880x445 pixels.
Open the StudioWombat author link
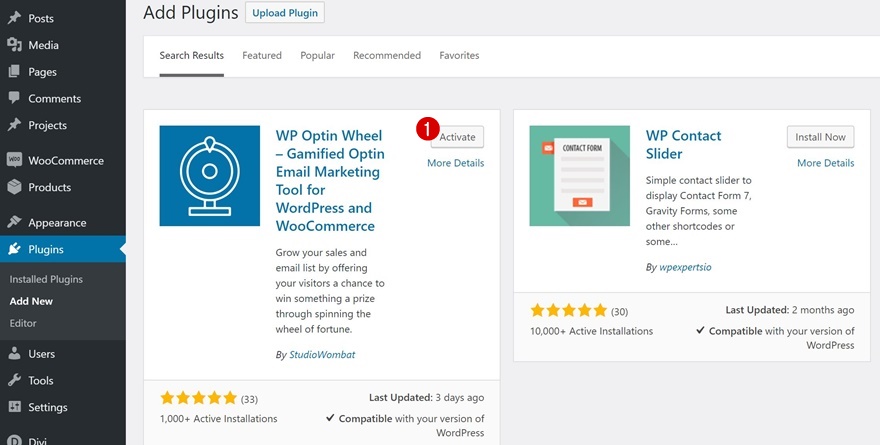(x=317, y=355)
